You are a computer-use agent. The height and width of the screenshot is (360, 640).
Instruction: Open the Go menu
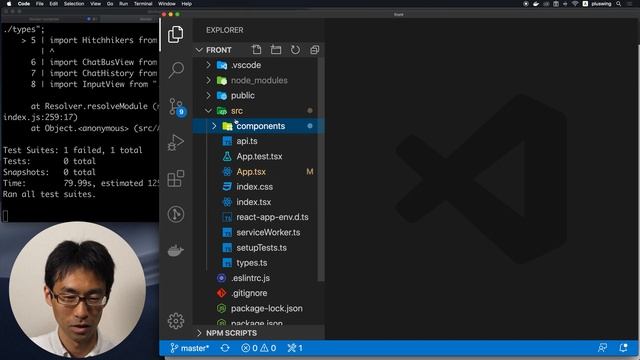coord(110,4)
